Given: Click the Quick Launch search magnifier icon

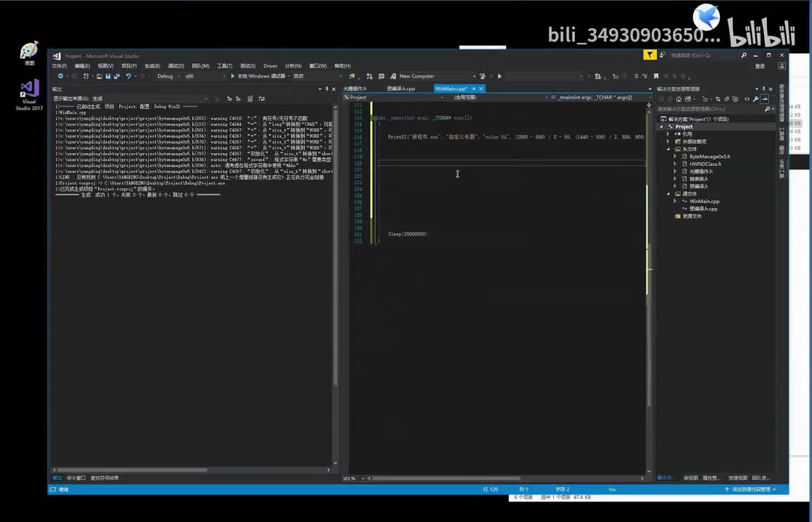Looking at the screenshot, I should 744,55.
